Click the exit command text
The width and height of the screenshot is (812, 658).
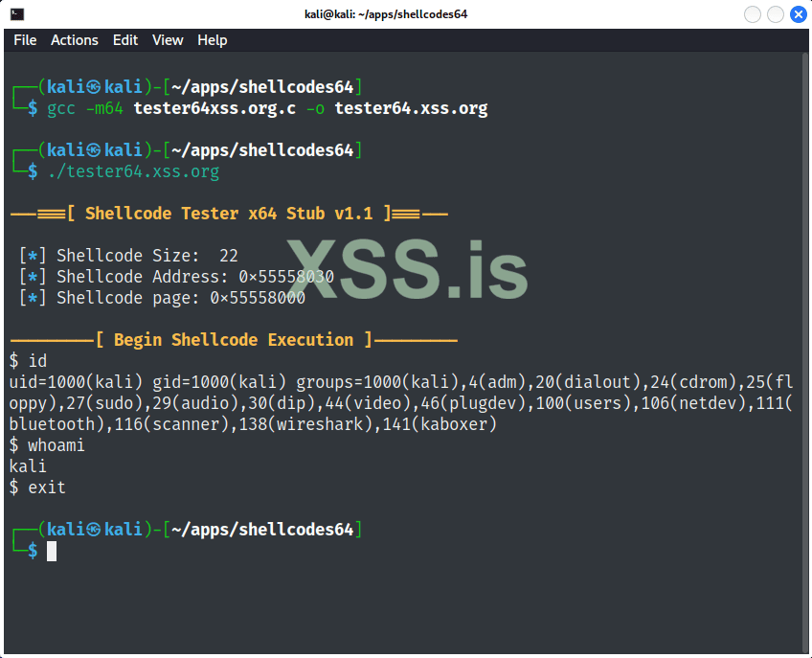click(46, 487)
